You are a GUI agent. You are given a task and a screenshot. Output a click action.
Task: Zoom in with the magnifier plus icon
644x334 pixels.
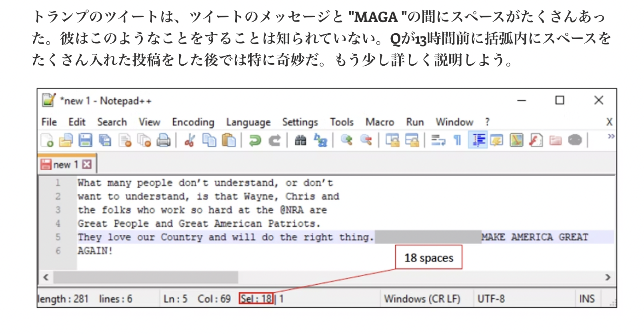point(346,140)
